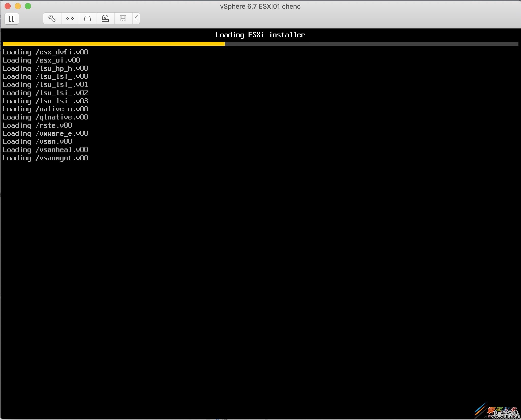The height and width of the screenshot is (420, 521).
Task: Click the yellow minimize window button
Action: 18,6
